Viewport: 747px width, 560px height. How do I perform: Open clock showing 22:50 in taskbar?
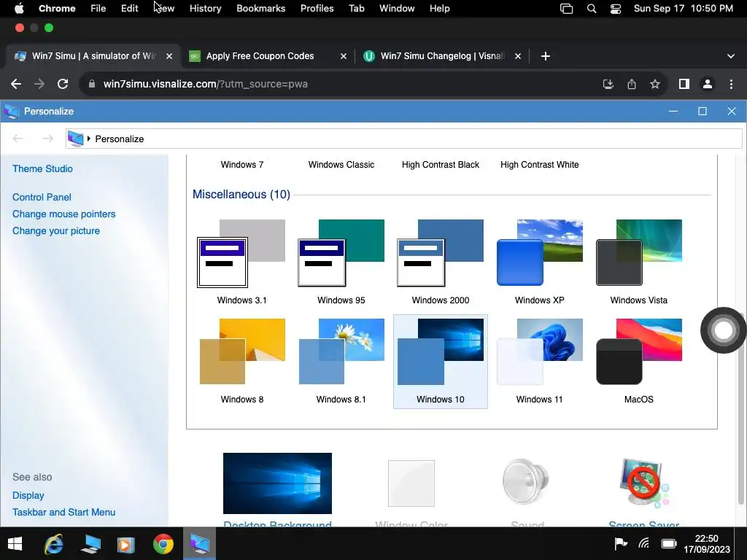tap(706, 544)
